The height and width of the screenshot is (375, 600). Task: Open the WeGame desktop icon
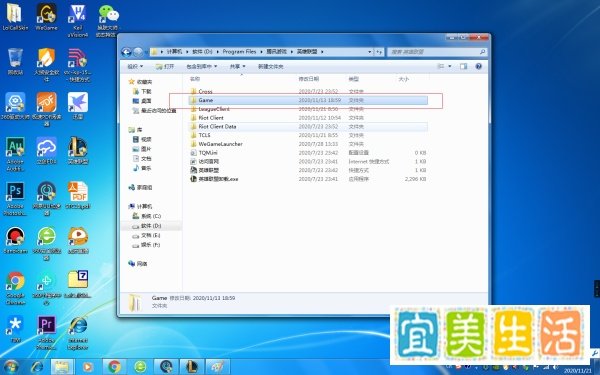point(46,17)
